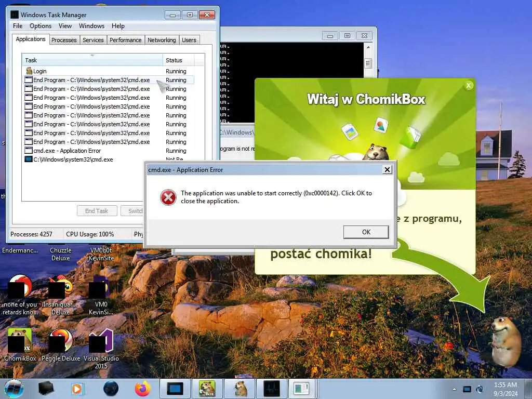Click the partially hidden Switch To button
Viewport: 532px width, 399px height.
pos(132,211)
